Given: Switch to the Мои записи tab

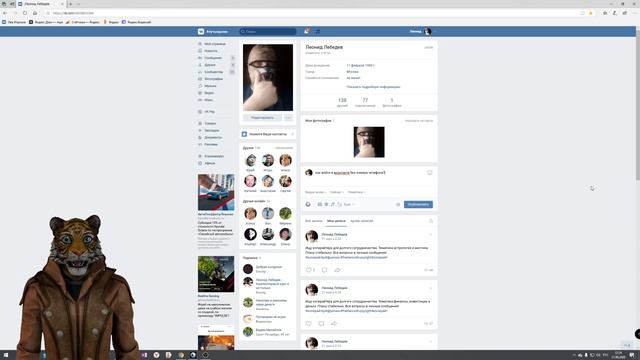Looking at the screenshot, I should 336,221.
